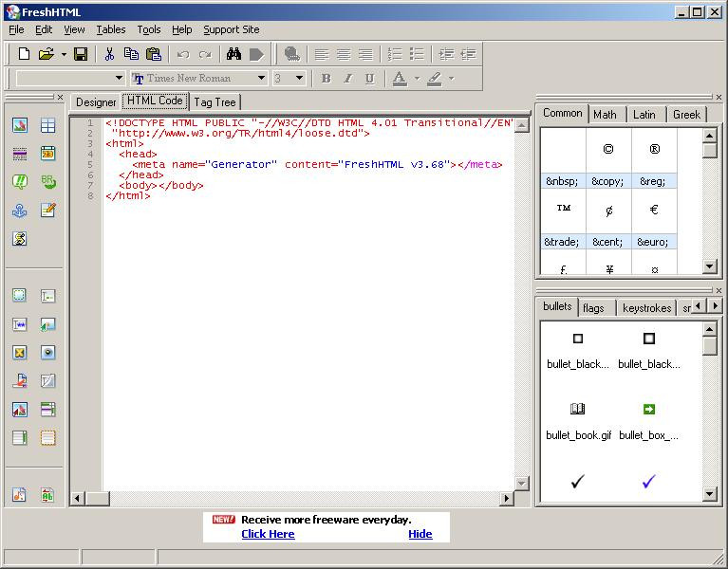Follow the Click Here freeware link
Screen dimensions: 728x569
tap(268, 534)
